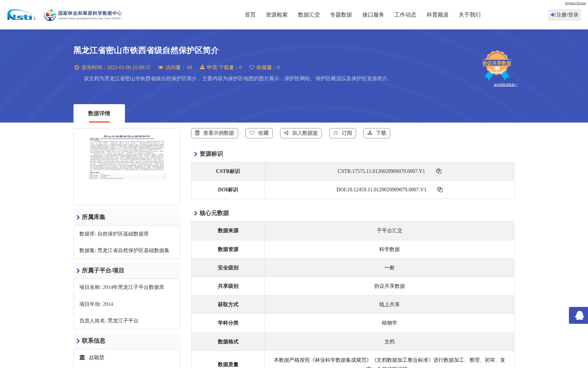Click the 植物学 value cell
This screenshot has width=588, height=368.
(390, 323)
